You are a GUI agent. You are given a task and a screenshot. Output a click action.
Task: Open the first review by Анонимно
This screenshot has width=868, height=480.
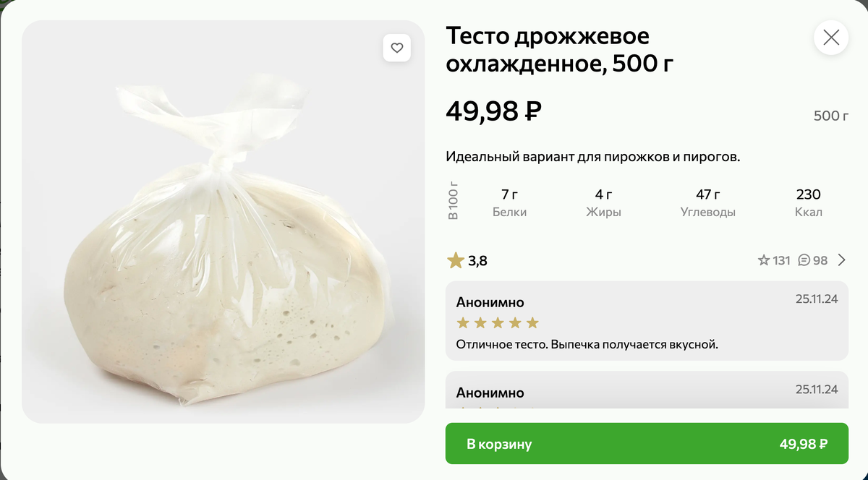tap(647, 322)
